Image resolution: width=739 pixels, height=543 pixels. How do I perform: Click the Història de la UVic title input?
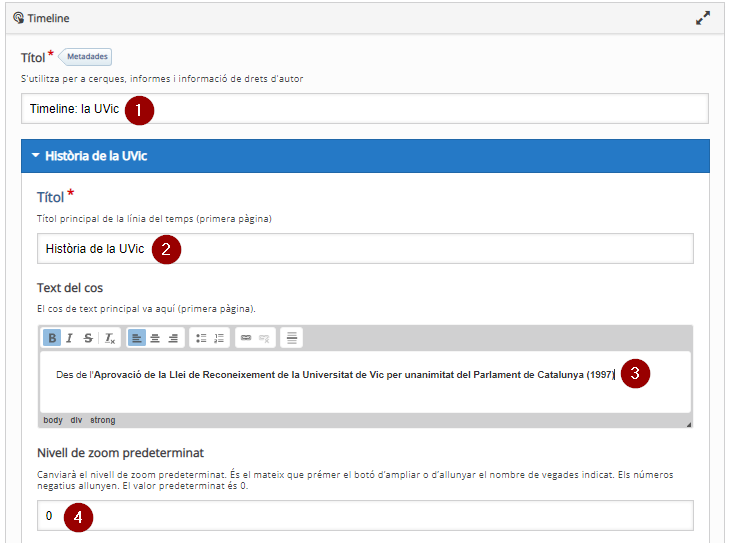365,249
